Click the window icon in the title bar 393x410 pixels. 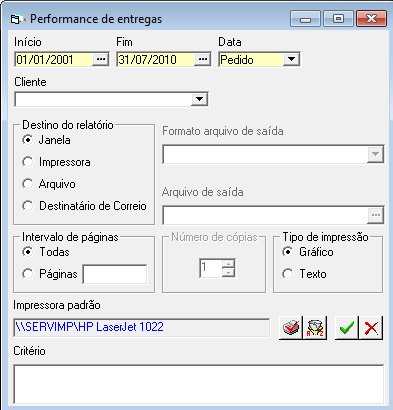pos(17,19)
